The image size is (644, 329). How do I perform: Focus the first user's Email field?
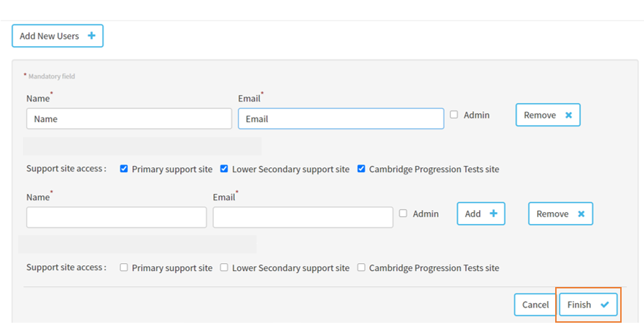[x=341, y=119]
